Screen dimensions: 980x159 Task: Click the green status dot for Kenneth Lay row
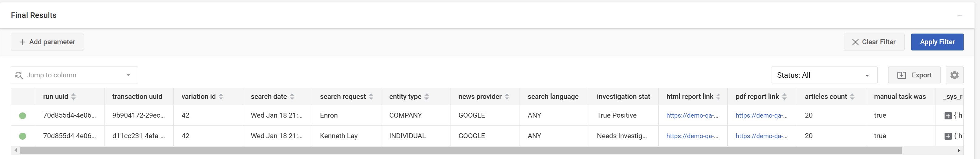point(23,136)
